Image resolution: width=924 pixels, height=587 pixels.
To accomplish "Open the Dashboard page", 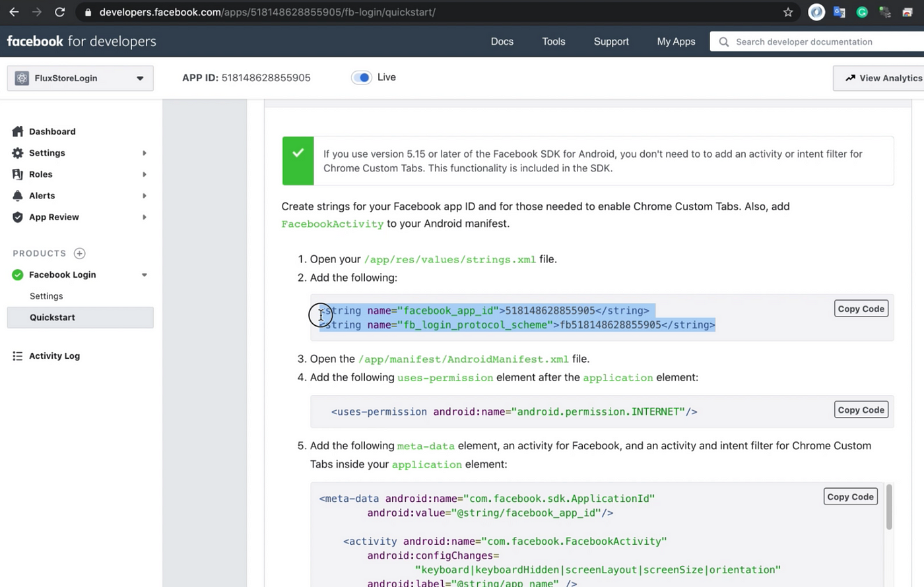I will [52, 131].
